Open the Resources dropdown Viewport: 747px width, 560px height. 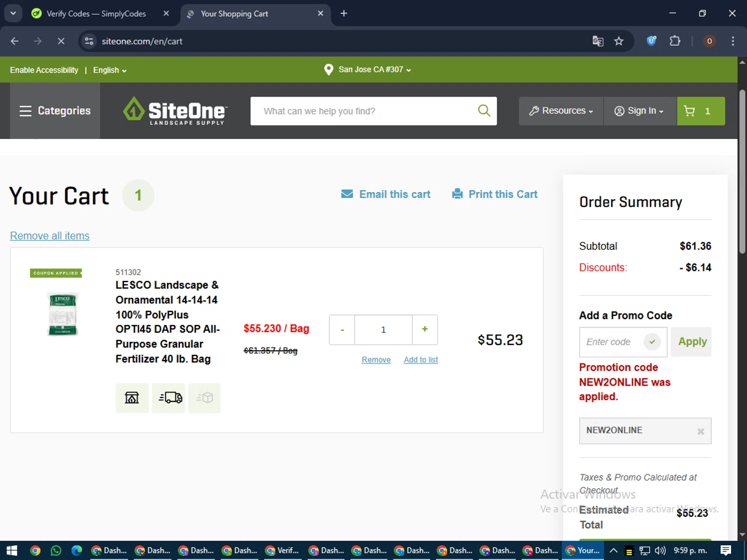pyautogui.click(x=561, y=111)
